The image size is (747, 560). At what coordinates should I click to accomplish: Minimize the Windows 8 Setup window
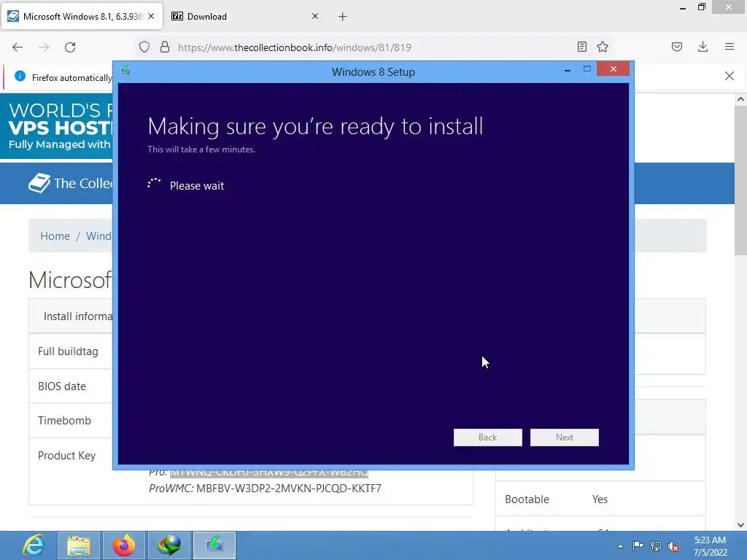click(568, 70)
